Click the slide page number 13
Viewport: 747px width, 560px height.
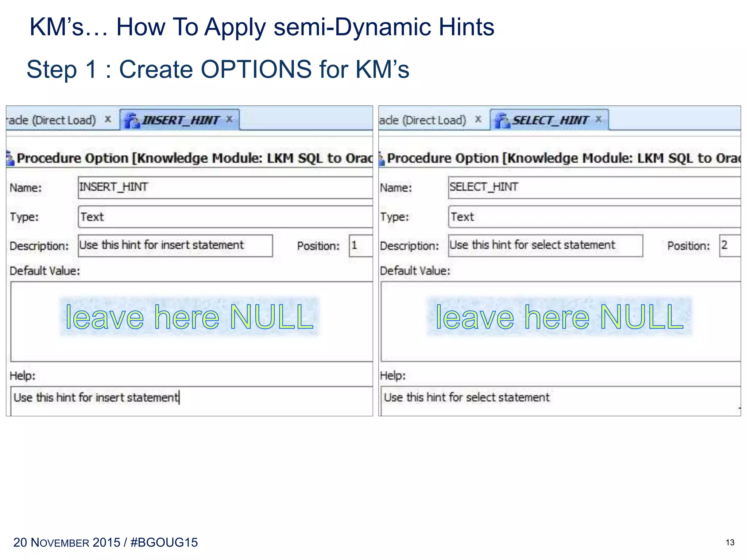[730, 542]
